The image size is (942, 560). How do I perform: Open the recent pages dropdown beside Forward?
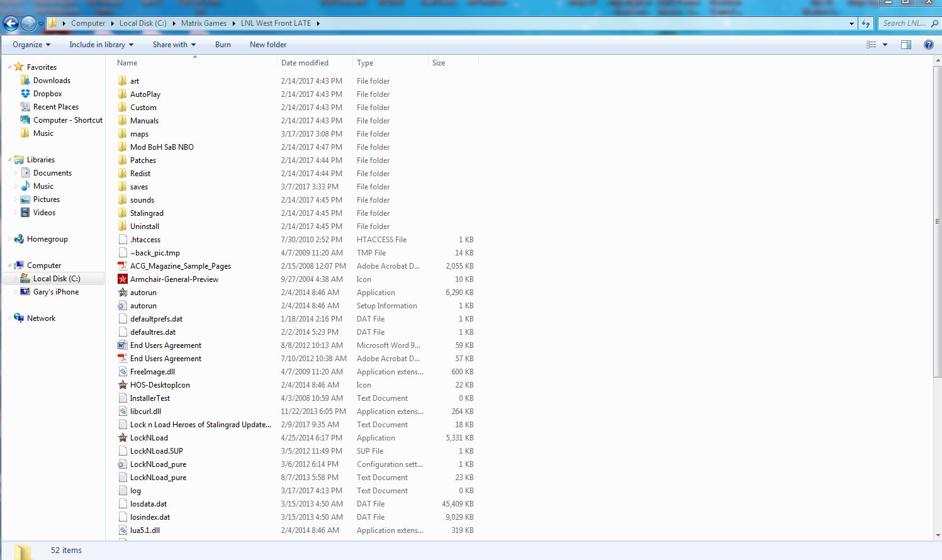pyautogui.click(x=41, y=24)
